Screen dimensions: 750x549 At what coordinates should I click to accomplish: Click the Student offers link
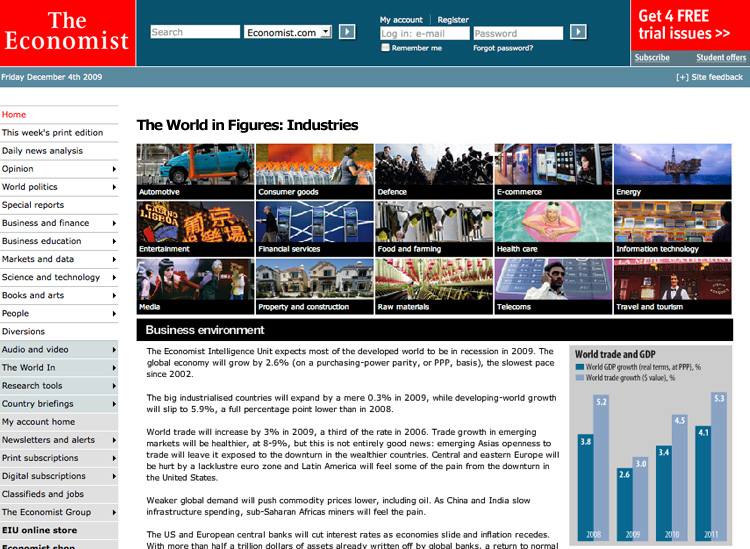tap(721, 57)
